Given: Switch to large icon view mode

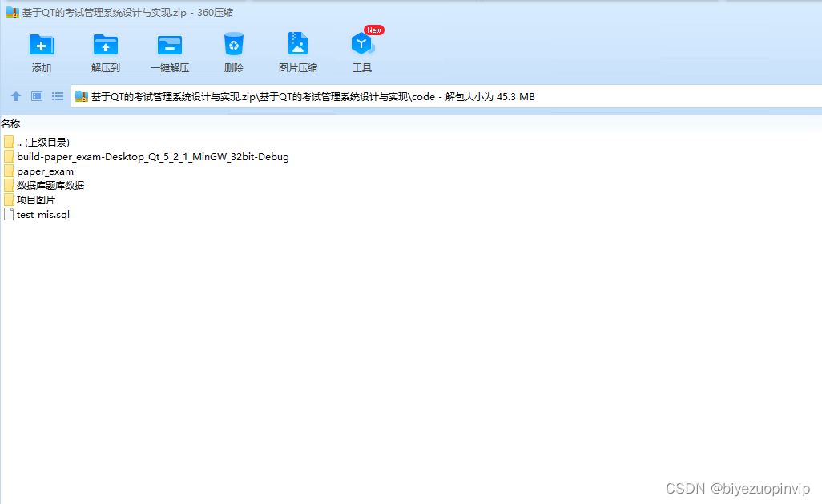Looking at the screenshot, I should pos(36,96).
